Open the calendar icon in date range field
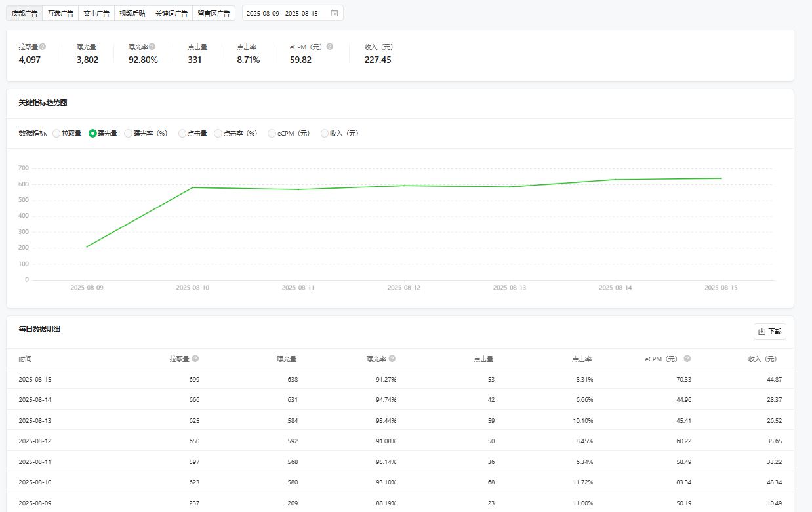Image resolution: width=812 pixels, height=512 pixels. click(x=335, y=13)
